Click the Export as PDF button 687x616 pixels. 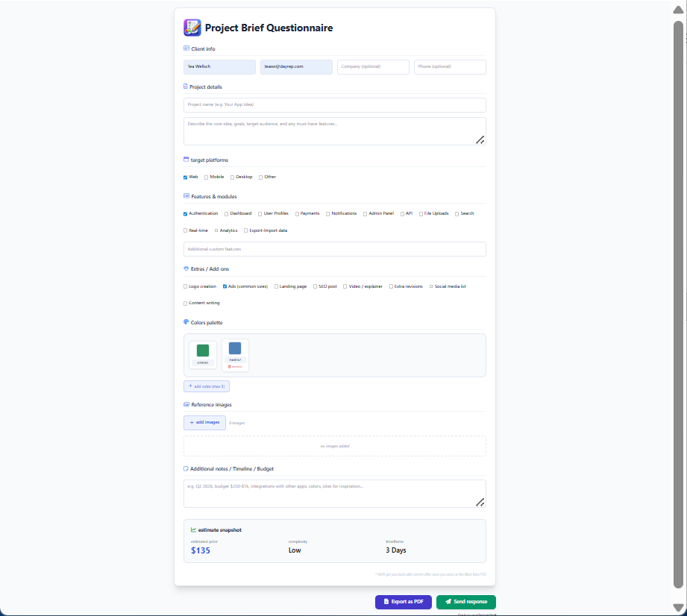(403, 602)
